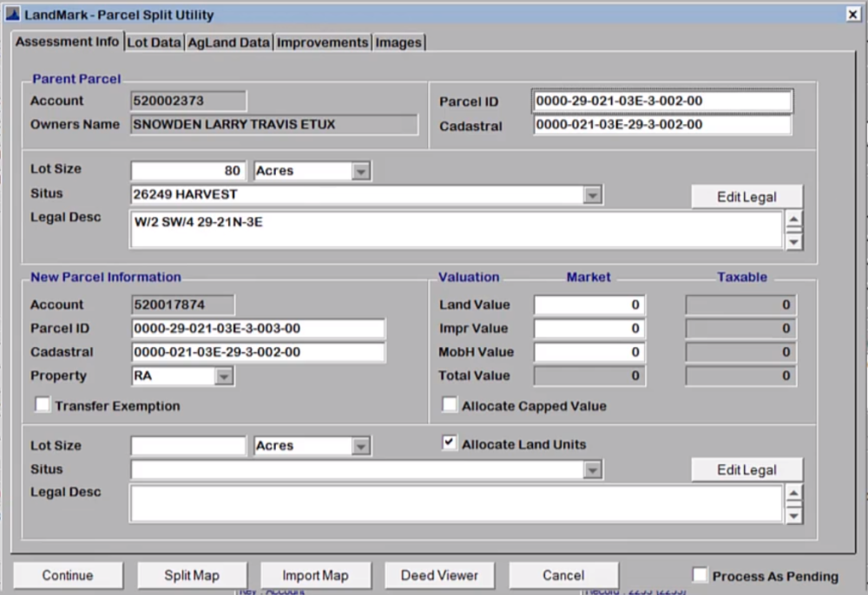
Task: Switch to the Lot Data tab
Action: 154,42
